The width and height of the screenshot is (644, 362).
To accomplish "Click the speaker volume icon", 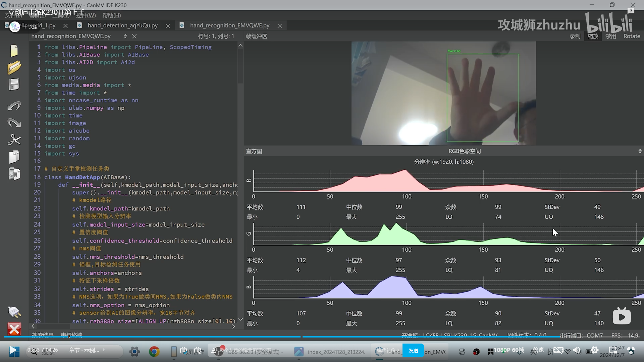I will coord(577,351).
